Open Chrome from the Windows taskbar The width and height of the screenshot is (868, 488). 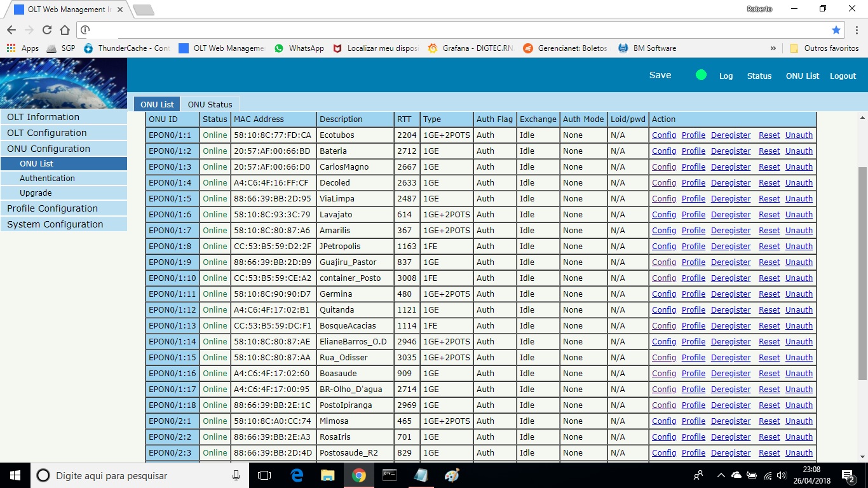(x=358, y=475)
